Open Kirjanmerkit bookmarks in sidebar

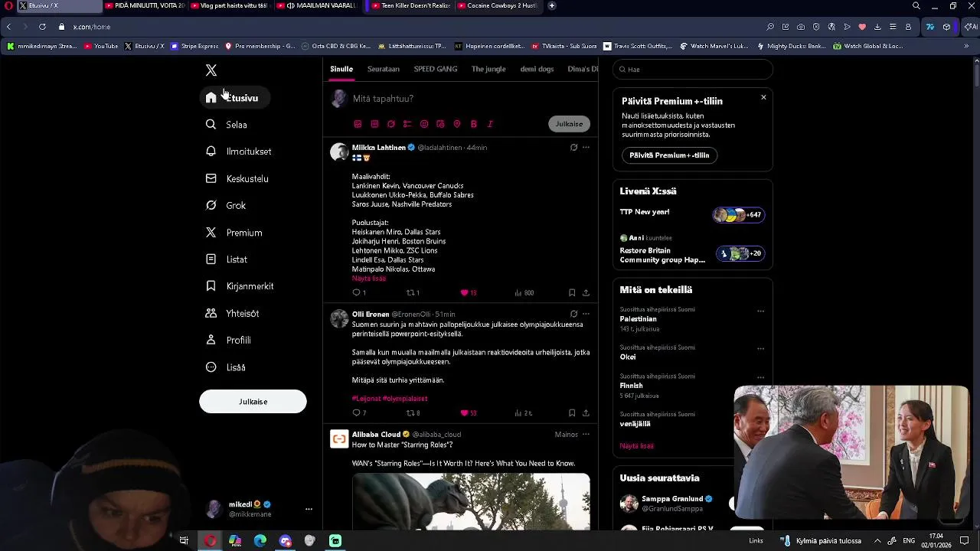click(240, 286)
